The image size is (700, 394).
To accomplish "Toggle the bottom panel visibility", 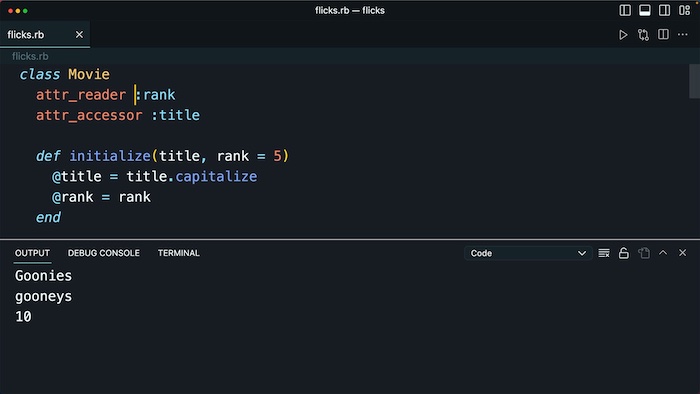I will (x=645, y=10).
